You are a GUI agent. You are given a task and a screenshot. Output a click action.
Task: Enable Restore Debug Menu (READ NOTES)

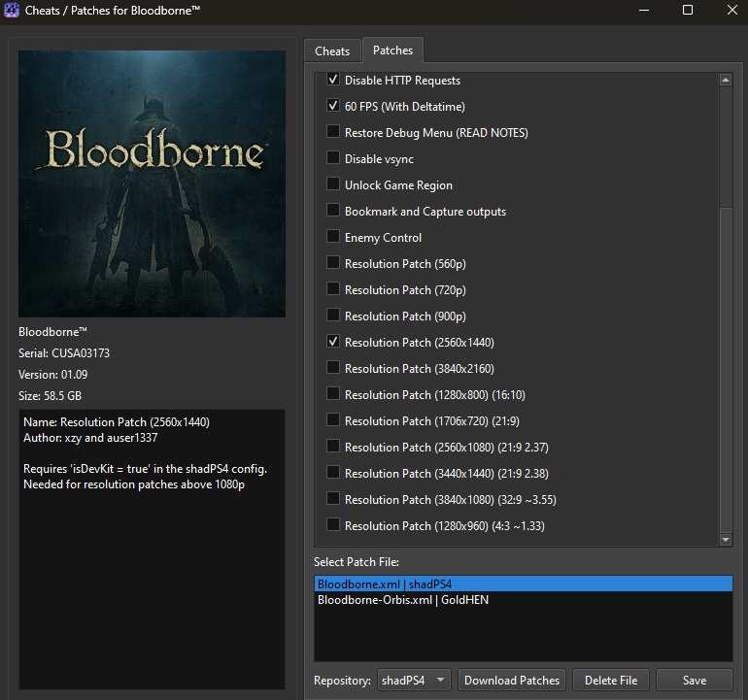click(x=333, y=132)
